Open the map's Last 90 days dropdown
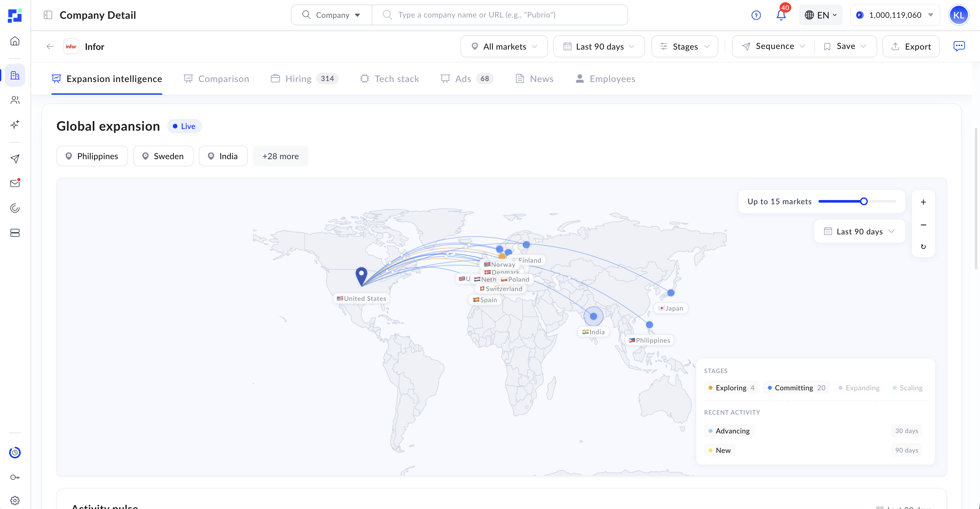Viewport: 980px width, 509px height. click(x=859, y=231)
